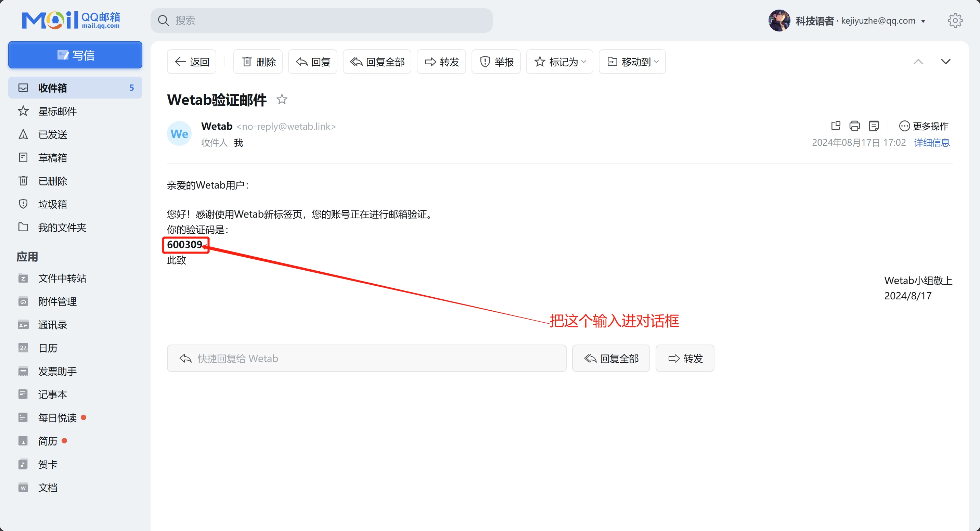Expand the 标记为 dropdown
This screenshot has height=531, width=980.
[559, 62]
